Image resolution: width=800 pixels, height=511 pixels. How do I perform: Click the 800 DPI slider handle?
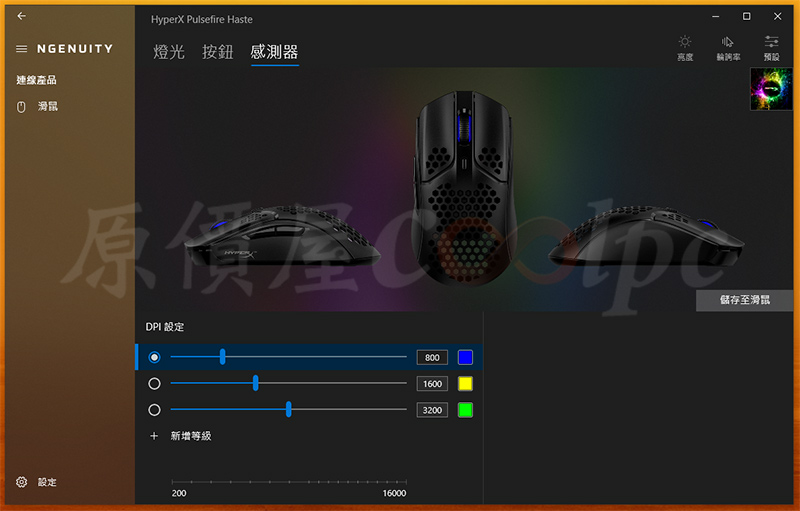pos(222,356)
